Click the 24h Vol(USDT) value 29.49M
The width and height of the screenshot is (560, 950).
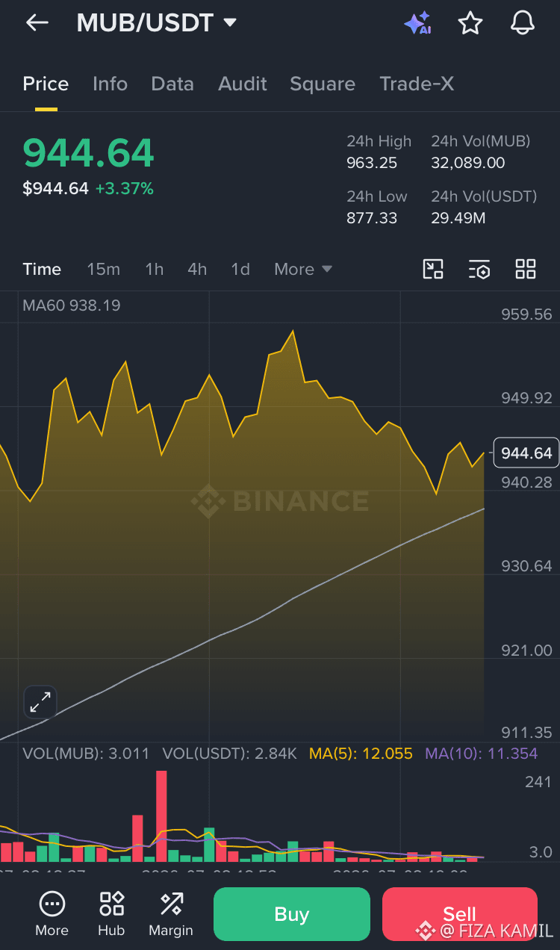click(x=458, y=218)
